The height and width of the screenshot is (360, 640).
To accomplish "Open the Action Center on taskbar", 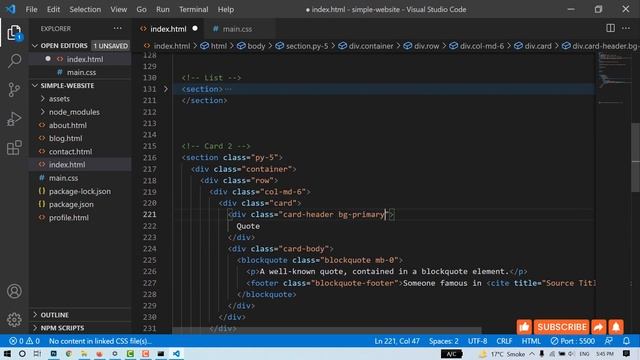I will click(627, 353).
